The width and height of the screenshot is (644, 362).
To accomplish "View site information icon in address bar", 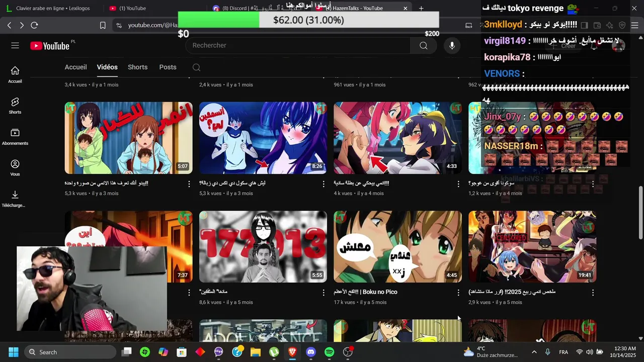I will (x=118, y=25).
